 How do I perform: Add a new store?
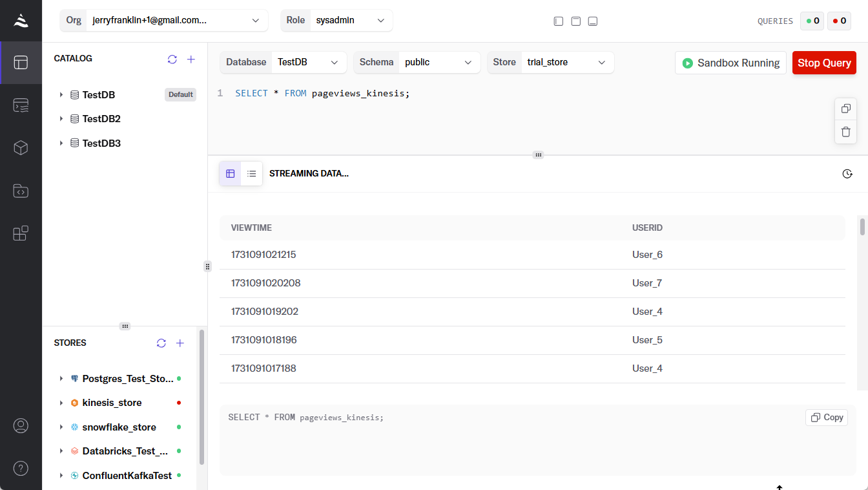(180, 343)
